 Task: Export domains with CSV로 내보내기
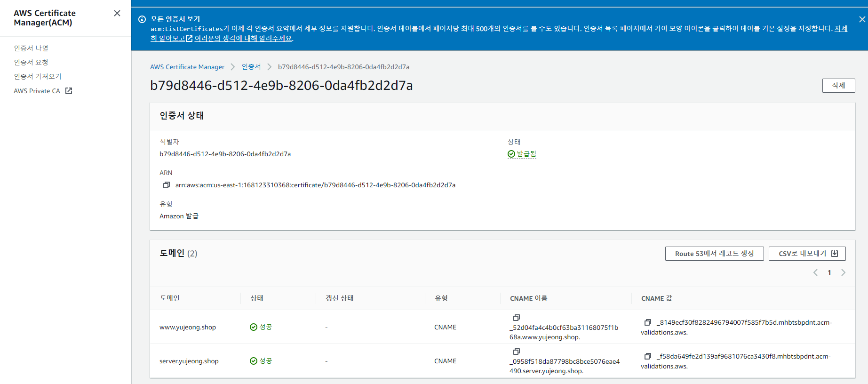807,254
